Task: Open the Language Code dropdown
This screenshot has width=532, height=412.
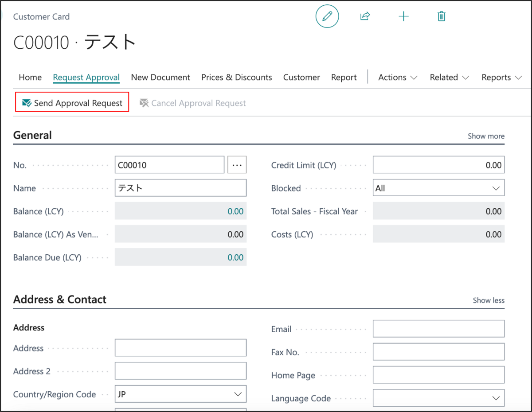Action: (x=497, y=397)
